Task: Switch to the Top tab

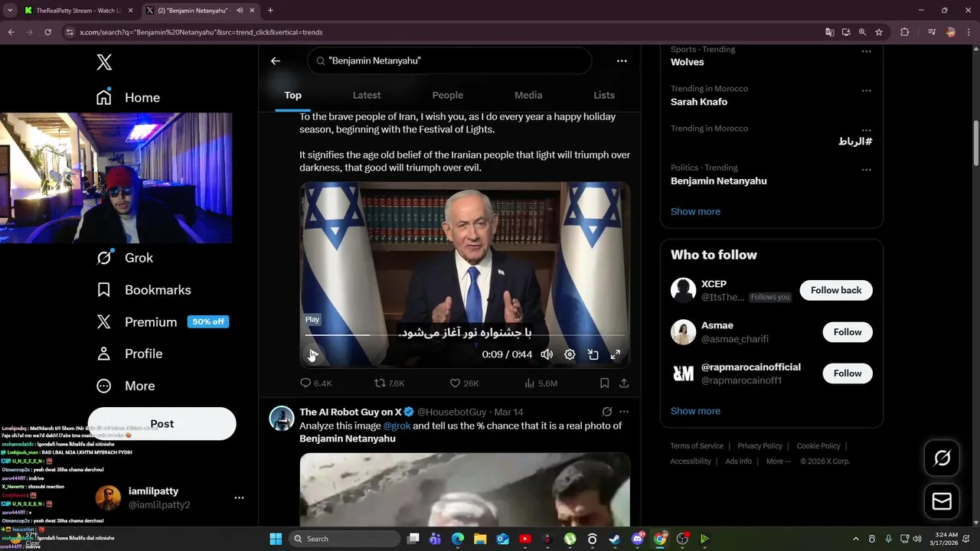Action: [292, 95]
